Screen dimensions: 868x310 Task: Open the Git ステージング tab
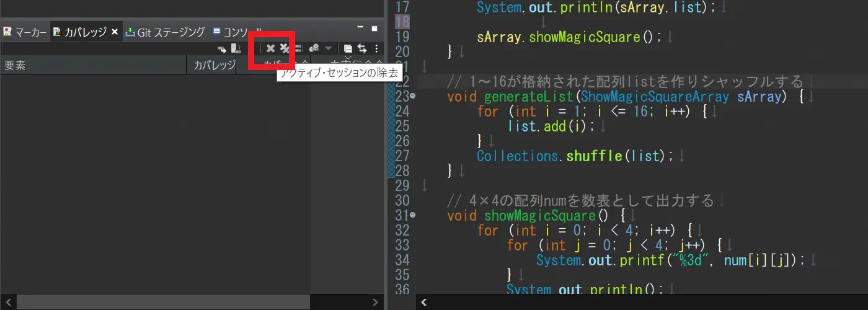(166, 32)
